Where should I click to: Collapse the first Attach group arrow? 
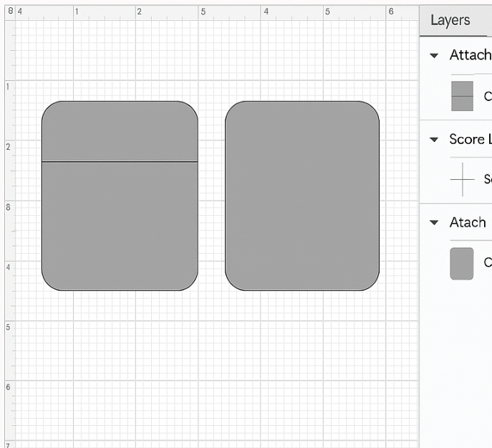(434, 56)
